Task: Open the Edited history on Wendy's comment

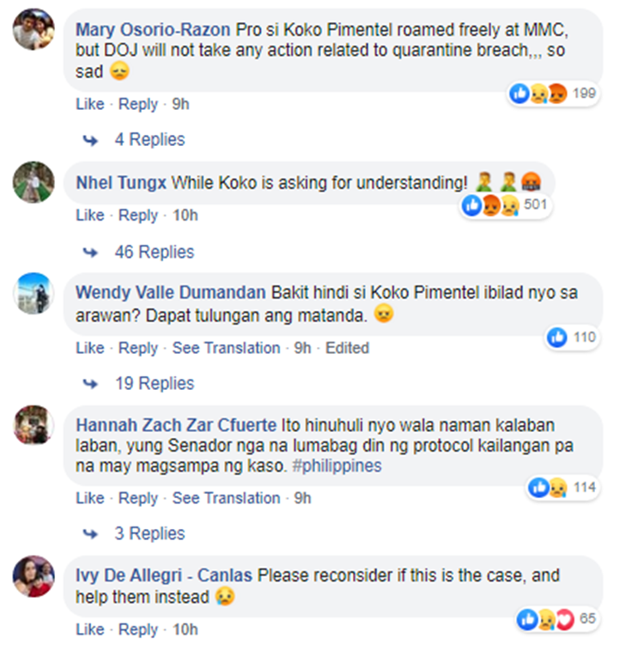Action: pyautogui.click(x=347, y=348)
